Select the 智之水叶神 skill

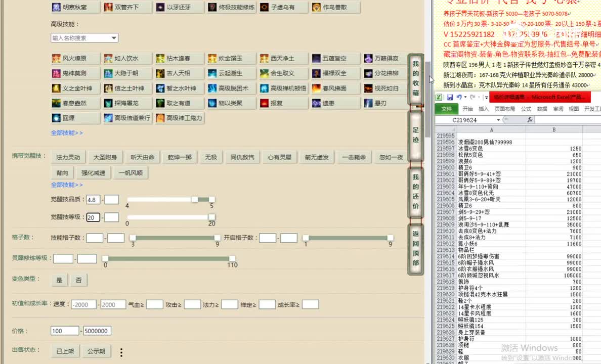(x=180, y=88)
